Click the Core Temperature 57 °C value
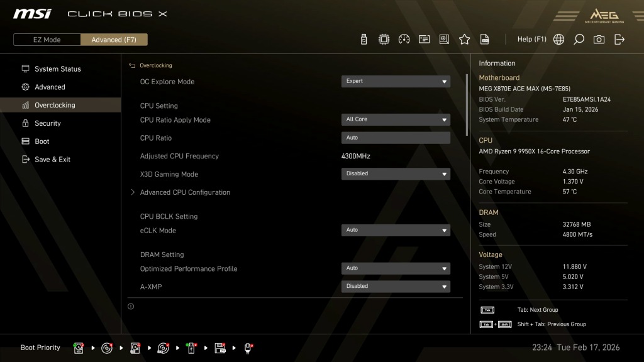Image resolution: width=644 pixels, height=362 pixels. (570, 192)
